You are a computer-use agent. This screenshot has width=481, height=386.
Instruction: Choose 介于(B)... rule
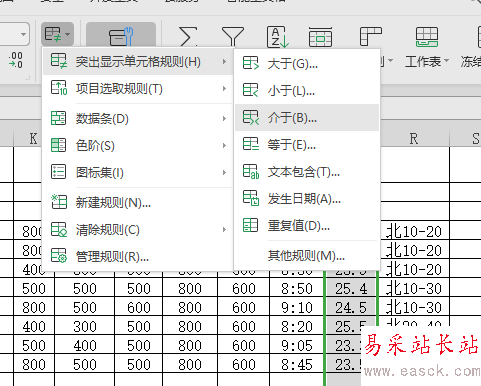(307, 117)
